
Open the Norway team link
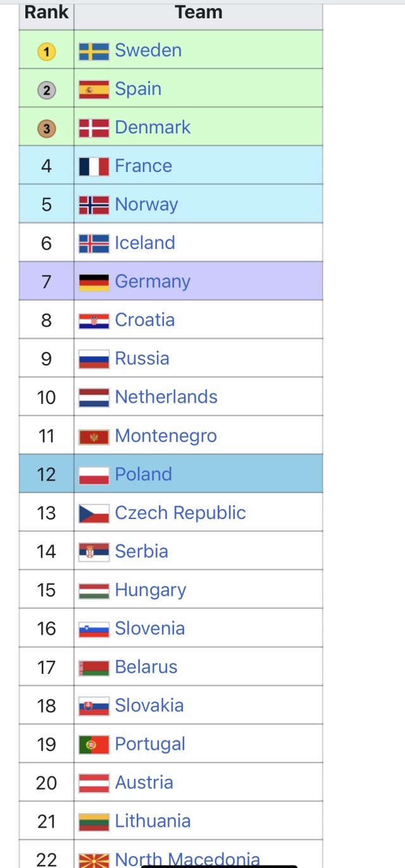(x=146, y=205)
